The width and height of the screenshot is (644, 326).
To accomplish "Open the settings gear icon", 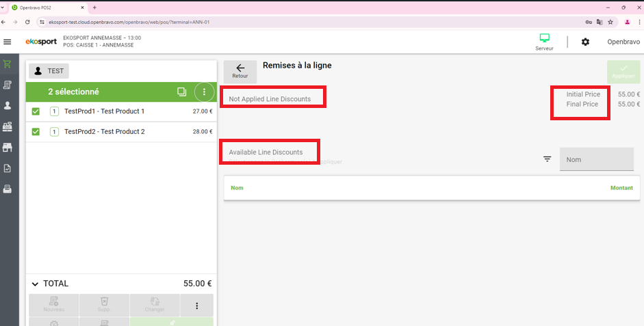I will [x=585, y=42].
